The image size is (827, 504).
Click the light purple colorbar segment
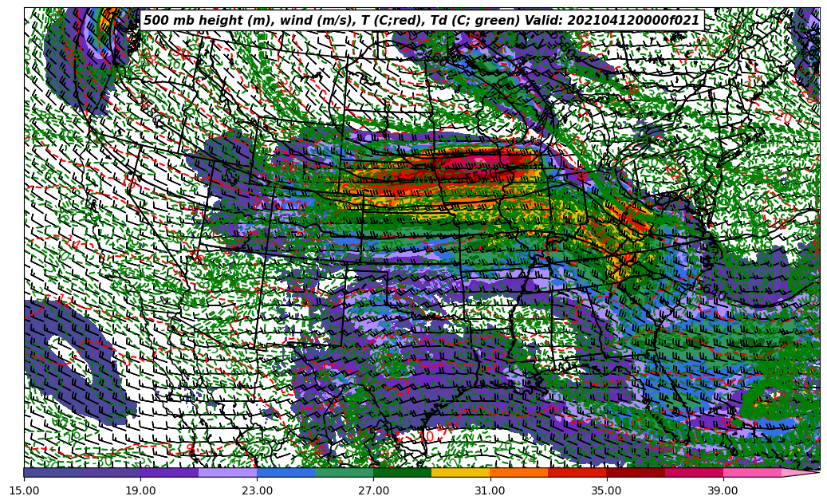tap(227, 472)
